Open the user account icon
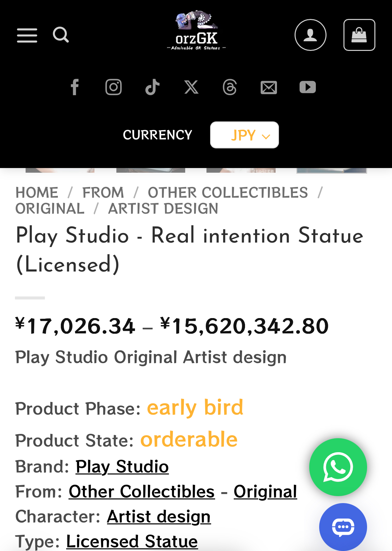The height and width of the screenshot is (551, 392). [310, 35]
